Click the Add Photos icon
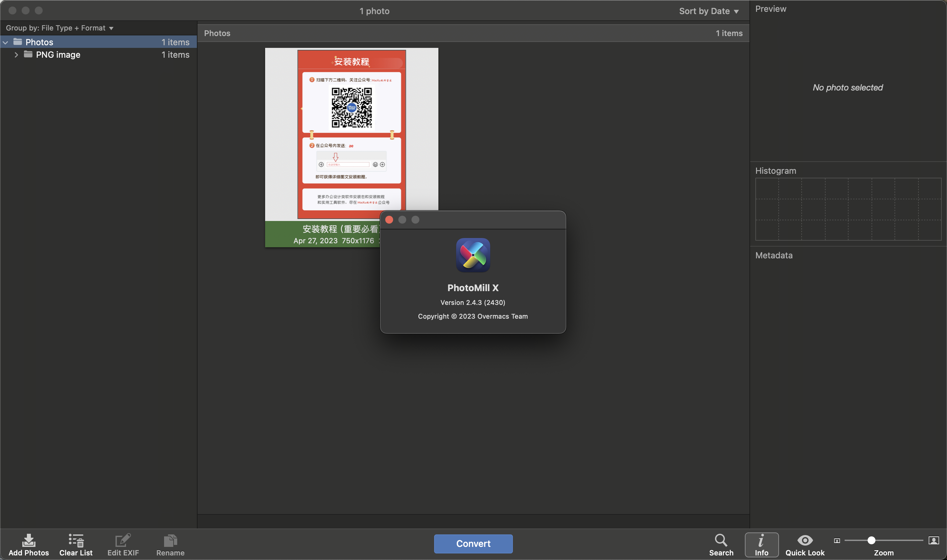The image size is (947, 560). pyautogui.click(x=29, y=540)
